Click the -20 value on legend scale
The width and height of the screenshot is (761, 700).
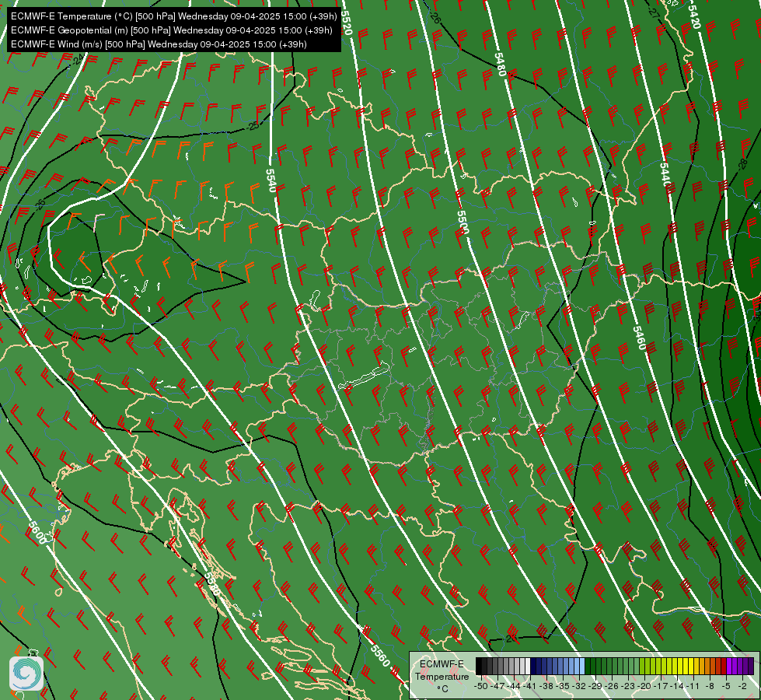click(644, 686)
